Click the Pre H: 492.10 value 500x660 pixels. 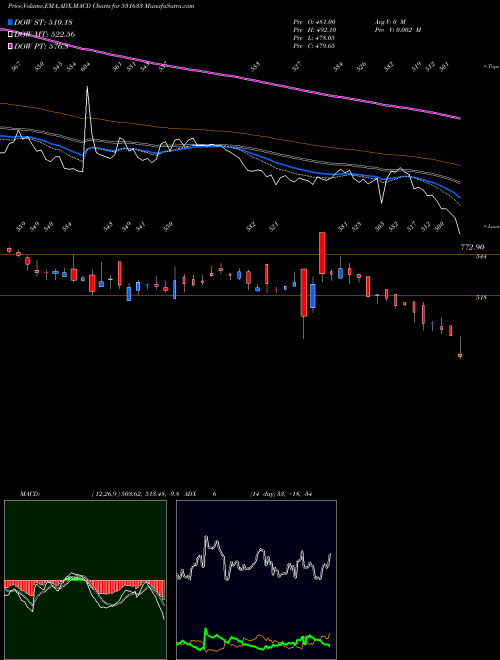click(314, 30)
